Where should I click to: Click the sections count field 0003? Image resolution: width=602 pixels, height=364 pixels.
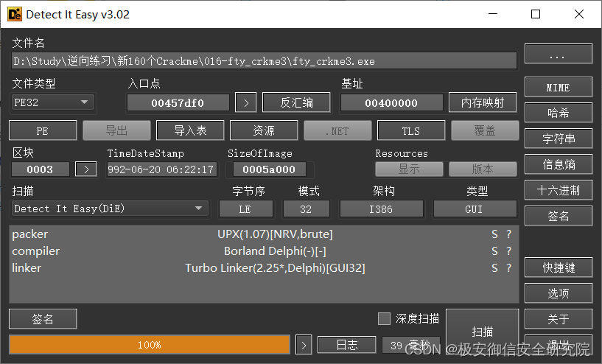[x=40, y=169]
